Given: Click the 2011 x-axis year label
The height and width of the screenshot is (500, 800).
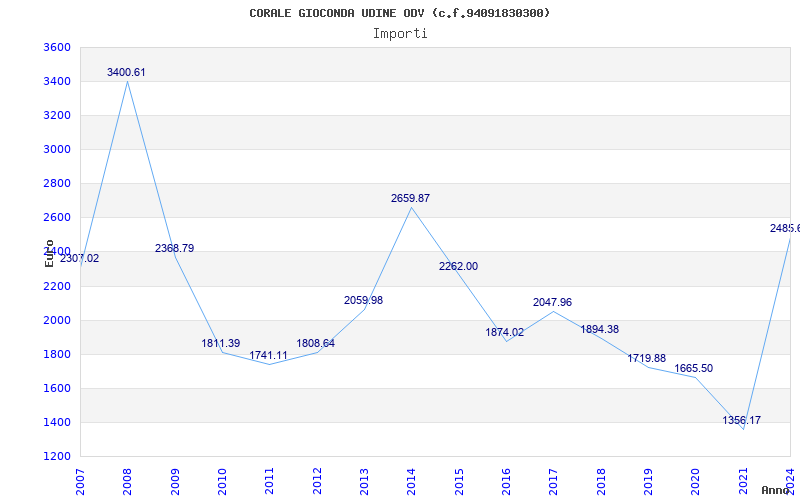Looking at the screenshot, I should tap(269, 482).
